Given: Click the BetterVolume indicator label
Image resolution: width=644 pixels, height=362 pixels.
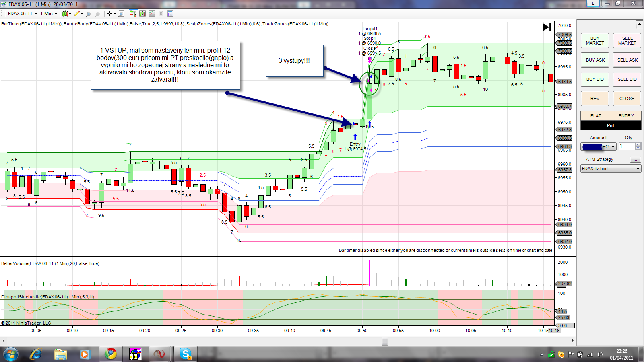Looking at the screenshot, I should pos(50,263).
